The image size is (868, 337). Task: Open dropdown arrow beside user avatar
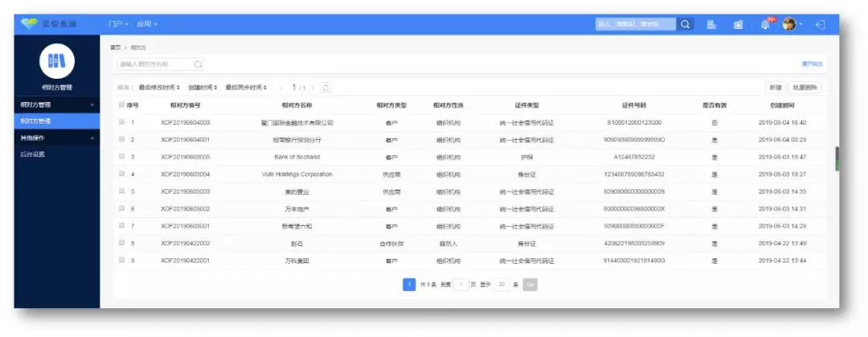800,24
